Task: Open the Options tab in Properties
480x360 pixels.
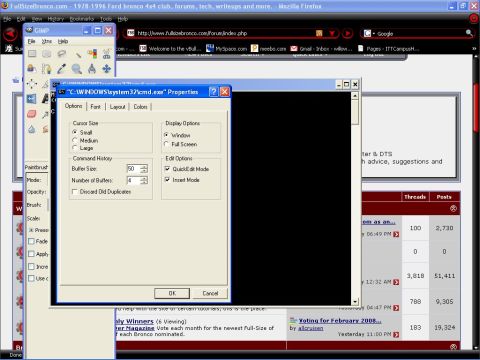Action: pyautogui.click(x=74, y=106)
